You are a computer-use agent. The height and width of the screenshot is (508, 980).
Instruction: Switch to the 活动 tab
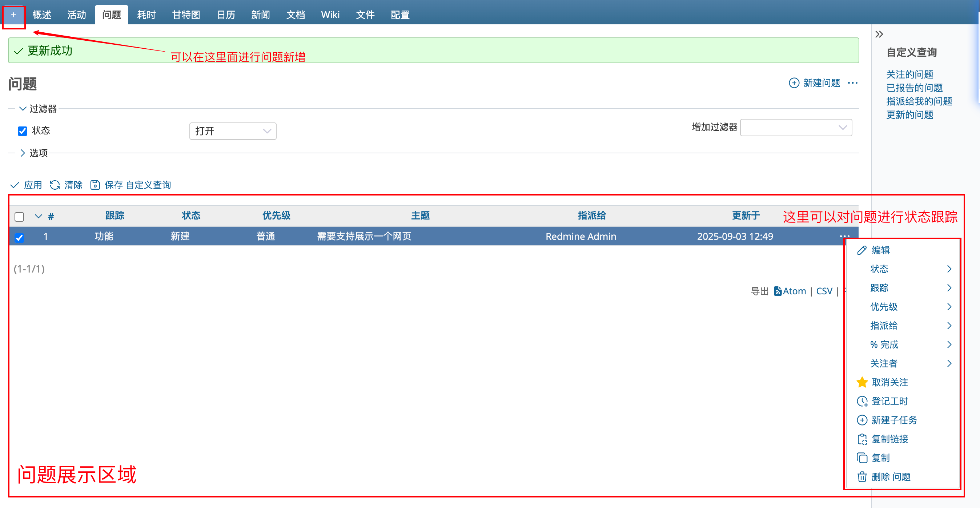[x=77, y=15]
